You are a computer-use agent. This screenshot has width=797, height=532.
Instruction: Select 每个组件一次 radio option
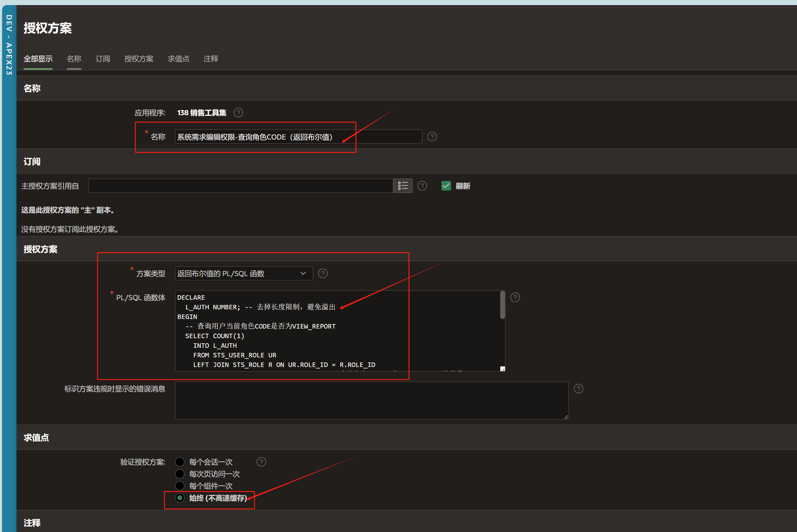pos(179,485)
